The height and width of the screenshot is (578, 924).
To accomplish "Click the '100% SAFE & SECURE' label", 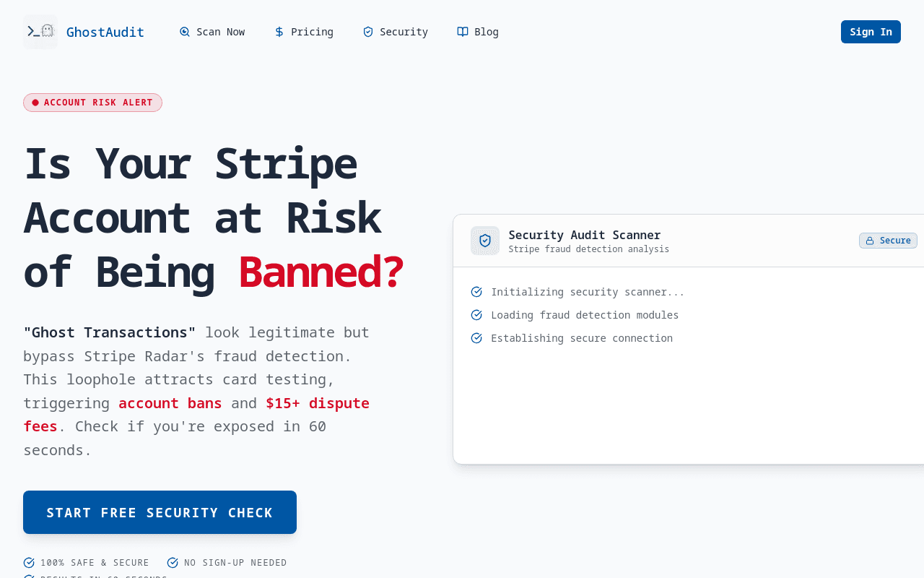I will point(95,563).
